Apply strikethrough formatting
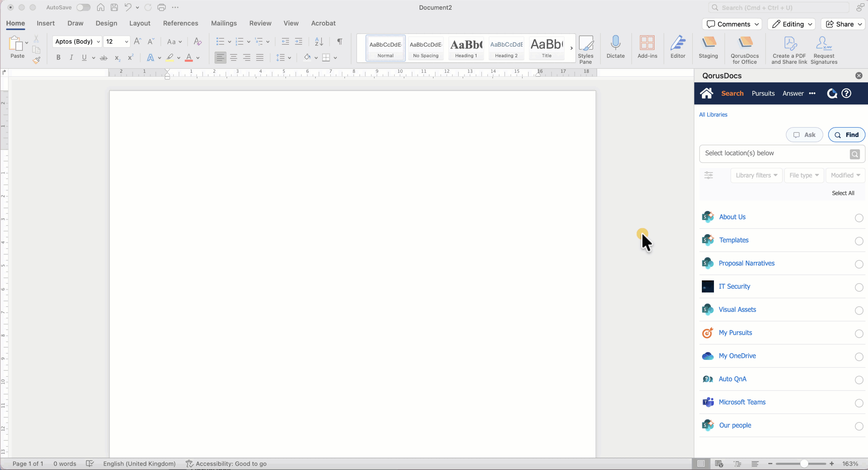This screenshot has height=470, width=868. point(104,58)
